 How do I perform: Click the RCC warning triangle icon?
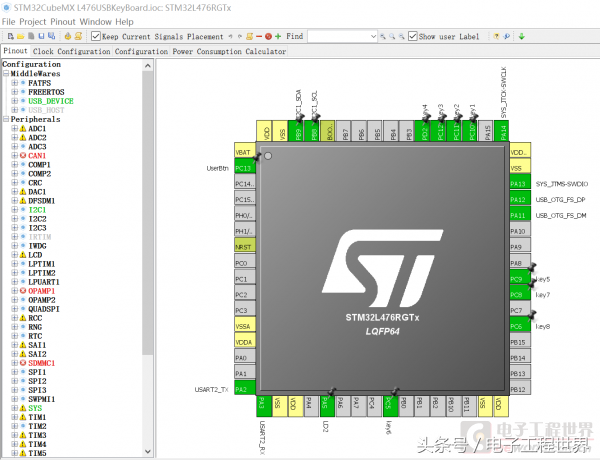[23, 318]
